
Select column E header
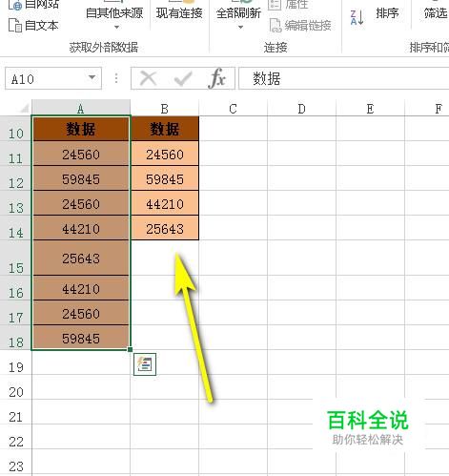[370, 109]
